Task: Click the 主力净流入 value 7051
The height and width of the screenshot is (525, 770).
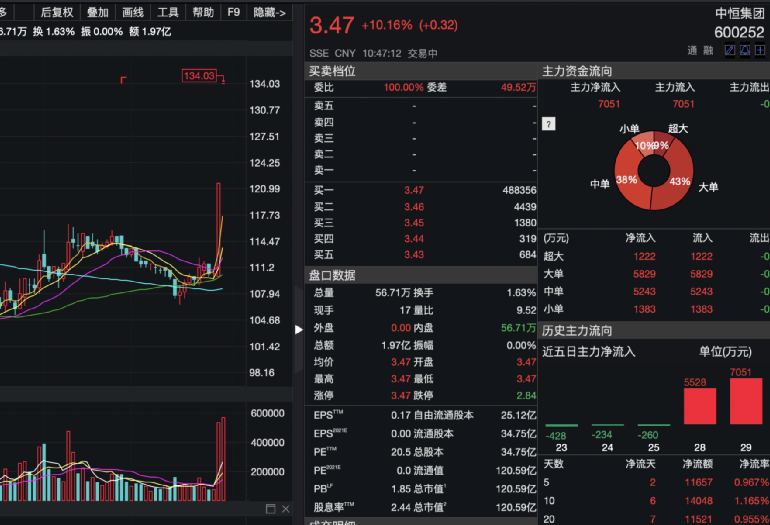Action: [x=609, y=104]
